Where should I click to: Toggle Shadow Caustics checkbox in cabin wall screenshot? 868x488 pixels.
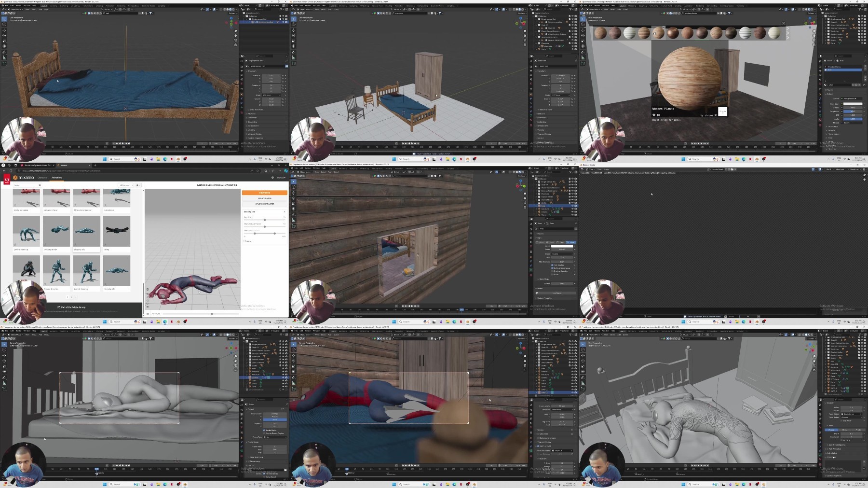[552, 271]
